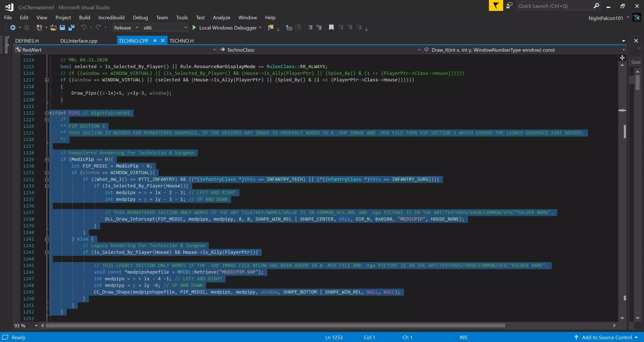Image resolution: width=644 pixels, height=342 pixels.
Task: Click Add to Source Control
Action: click(607, 337)
